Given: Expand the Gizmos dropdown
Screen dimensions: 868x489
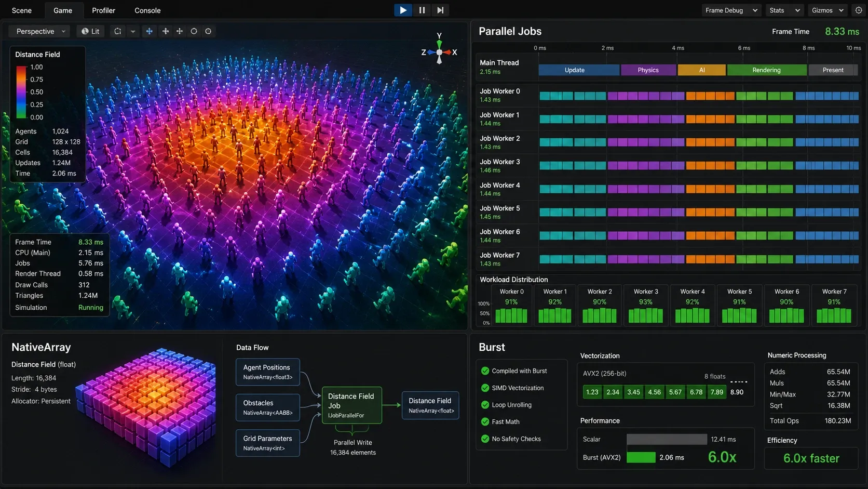Looking at the screenshot, I should (828, 10).
